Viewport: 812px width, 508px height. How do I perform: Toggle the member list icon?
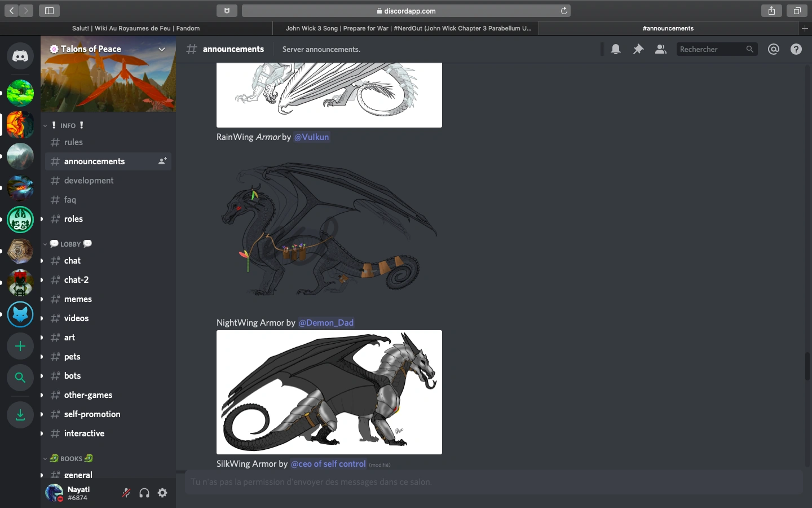660,50
